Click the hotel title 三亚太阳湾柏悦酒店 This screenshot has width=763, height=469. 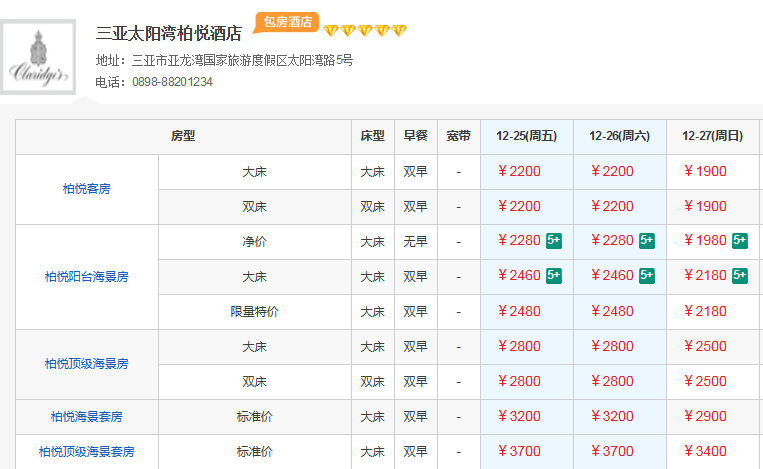pyautogui.click(x=168, y=33)
